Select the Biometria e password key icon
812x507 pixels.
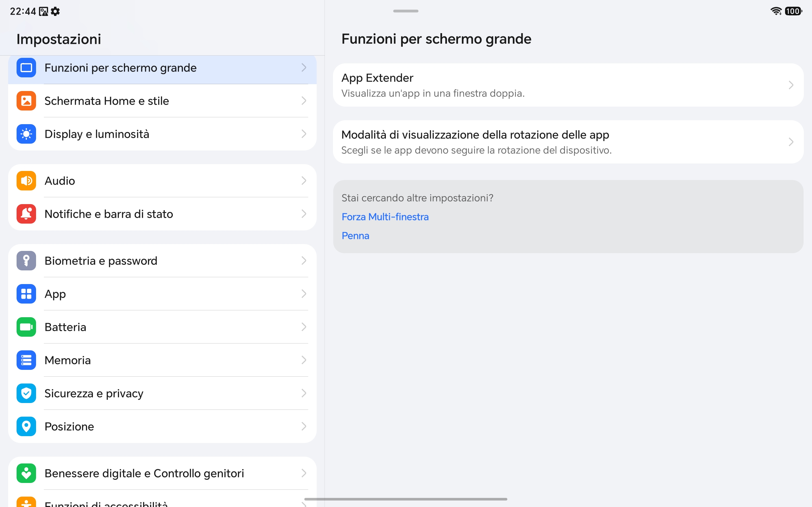click(x=26, y=261)
